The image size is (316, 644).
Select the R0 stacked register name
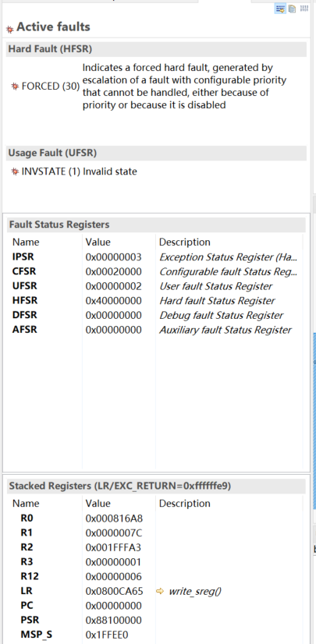27,518
